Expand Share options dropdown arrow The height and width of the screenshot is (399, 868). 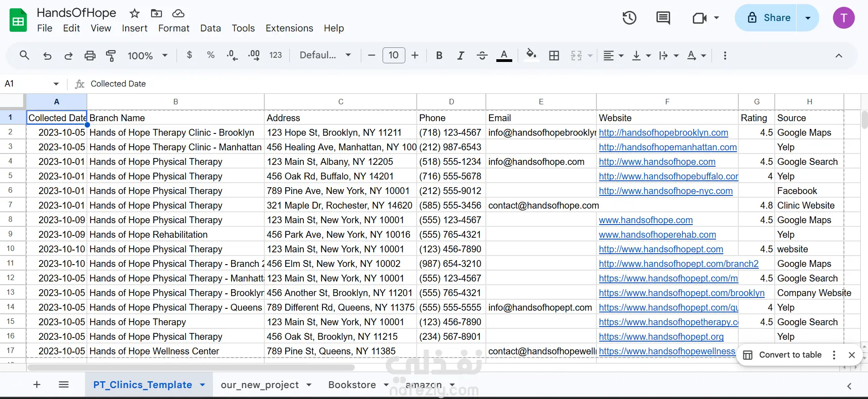pyautogui.click(x=808, y=18)
